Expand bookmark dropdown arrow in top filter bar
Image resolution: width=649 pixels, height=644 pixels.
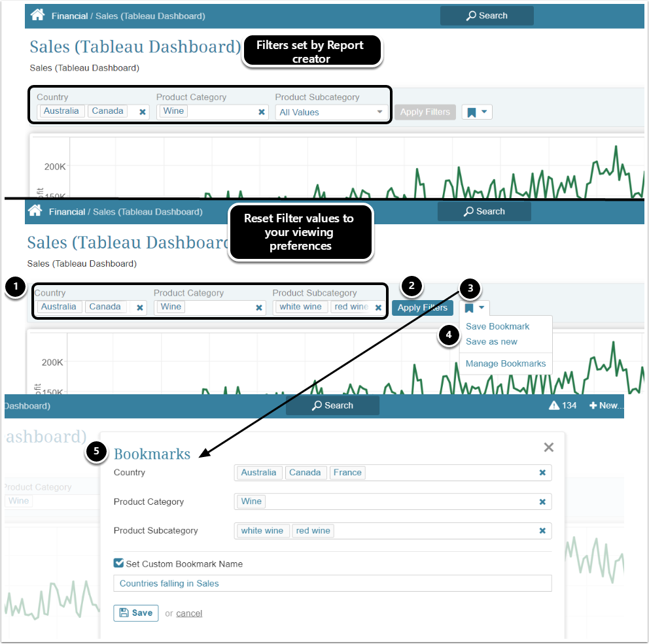pyautogui.click(x=484, y=112)
